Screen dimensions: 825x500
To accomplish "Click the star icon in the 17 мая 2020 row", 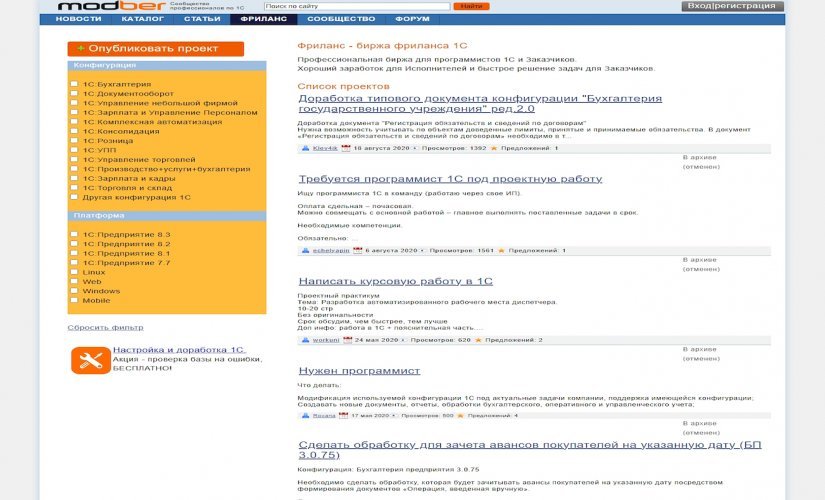I will (x=460, y=416).
